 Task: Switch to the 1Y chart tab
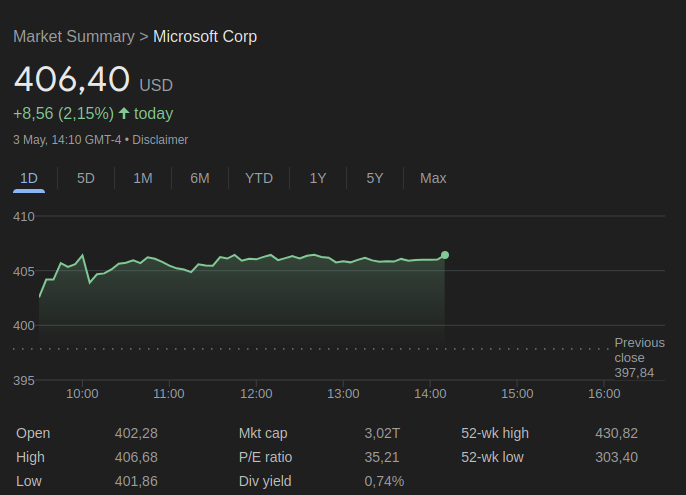(318, 179)
